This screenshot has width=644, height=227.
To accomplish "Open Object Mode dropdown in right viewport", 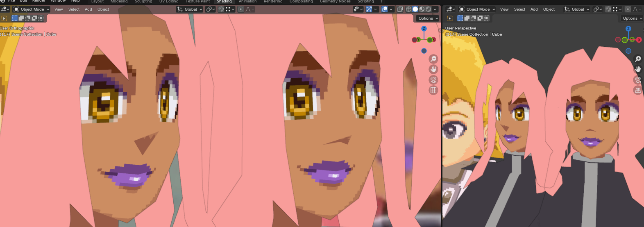I will tap(477, 9).
